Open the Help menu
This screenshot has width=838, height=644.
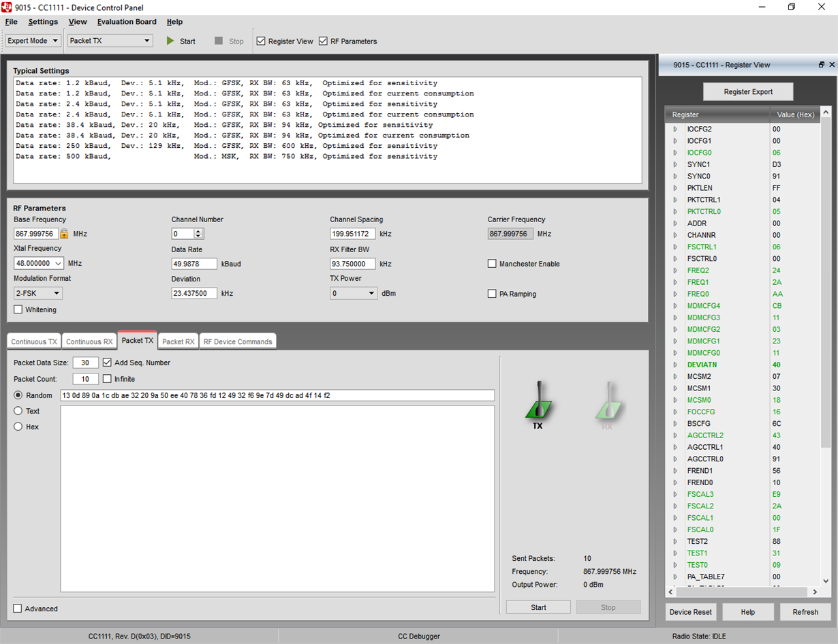coord(174,22)
